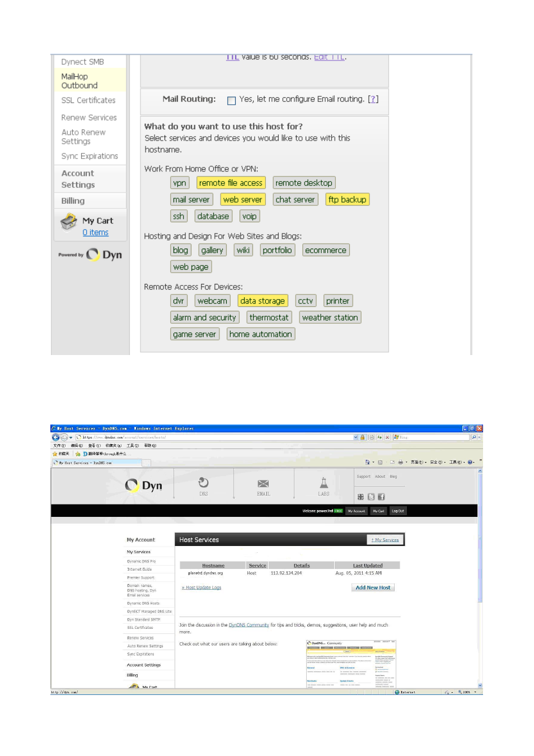This screenshot has width=534, height=756.
Task: Click the shopping cart icon beside My Cart
Action: (69, 222)
